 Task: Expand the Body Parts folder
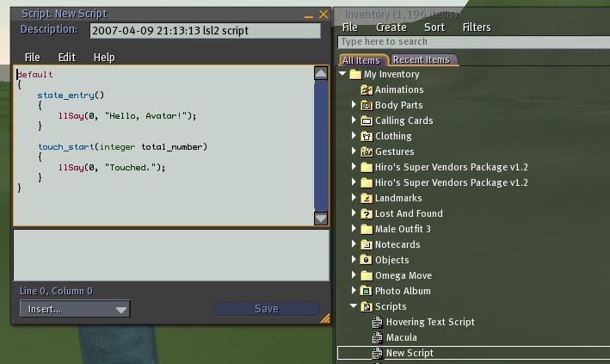click(354, 104)
